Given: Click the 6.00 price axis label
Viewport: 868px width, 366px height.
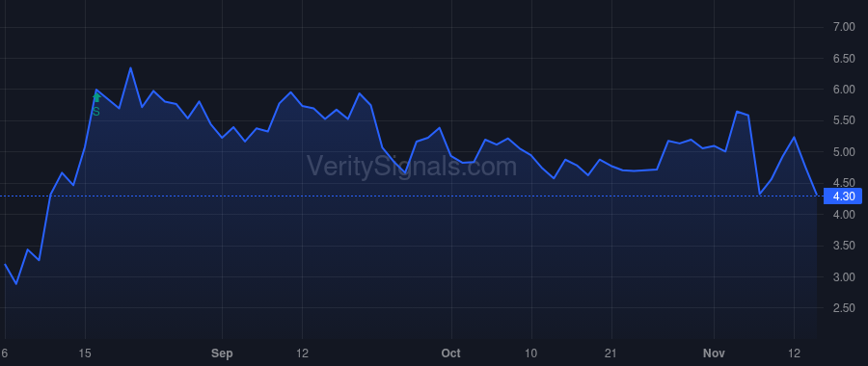Looking at the screenshot, I should (x=844, y=90).
